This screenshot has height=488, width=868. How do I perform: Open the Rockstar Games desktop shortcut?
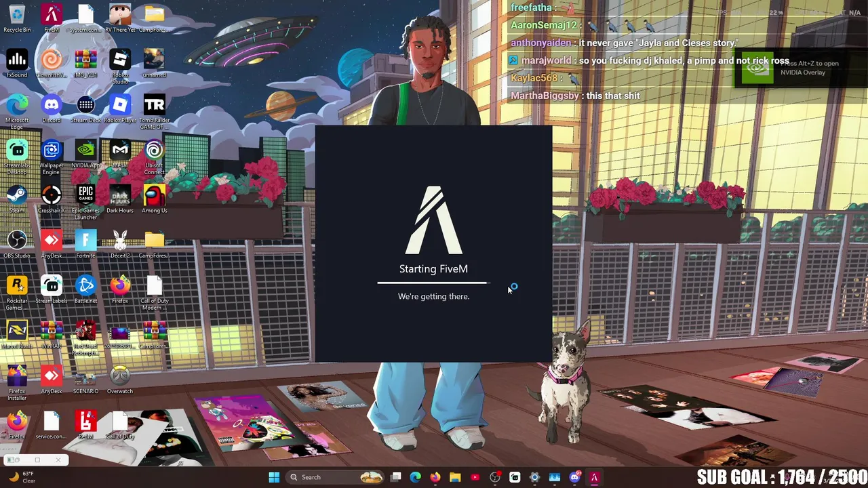click(17, 293)
